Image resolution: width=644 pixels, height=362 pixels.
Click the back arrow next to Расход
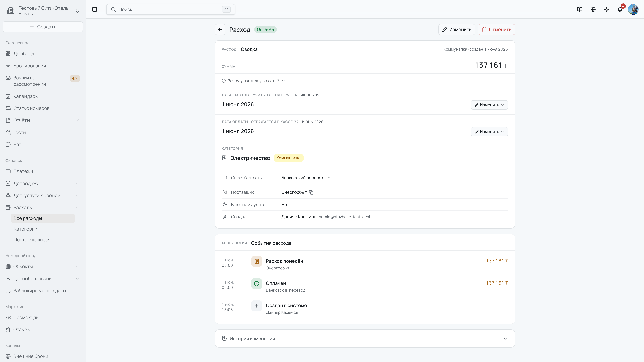tap(220, 29)
